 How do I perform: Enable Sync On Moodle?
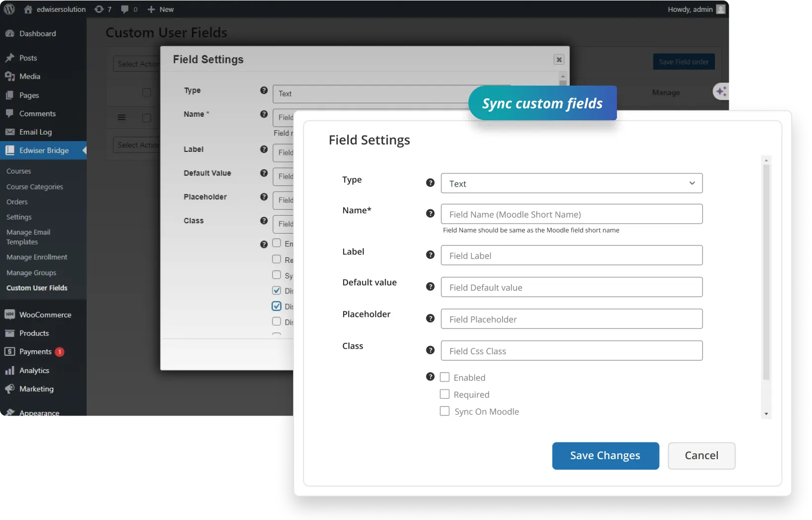pos(444,411)
